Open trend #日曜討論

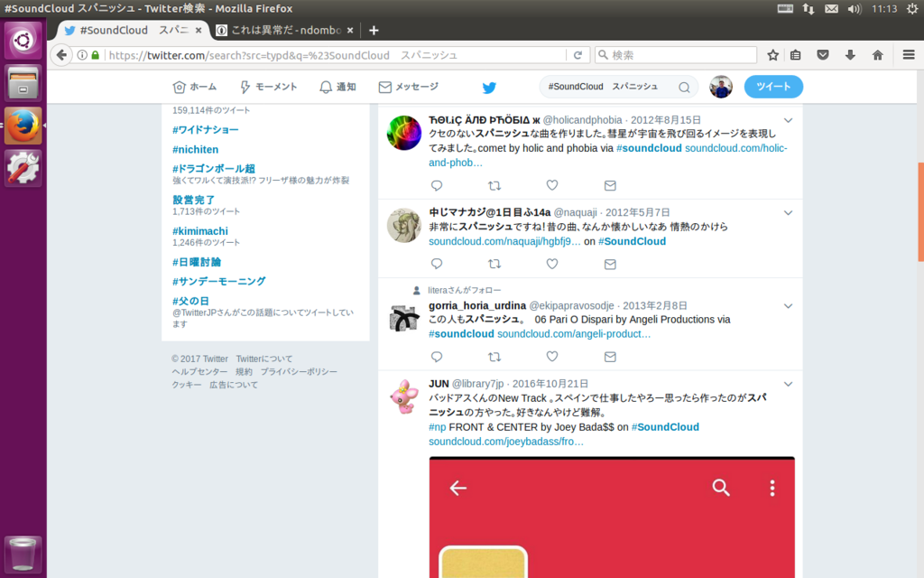[196, 262]
